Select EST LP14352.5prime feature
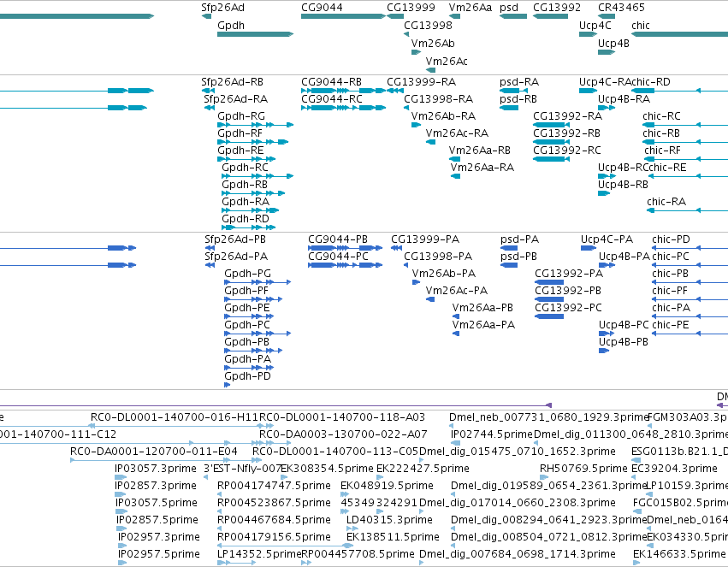Image resolution: width=728 pixels, height=567 pixels. click(x=236, y=563)
